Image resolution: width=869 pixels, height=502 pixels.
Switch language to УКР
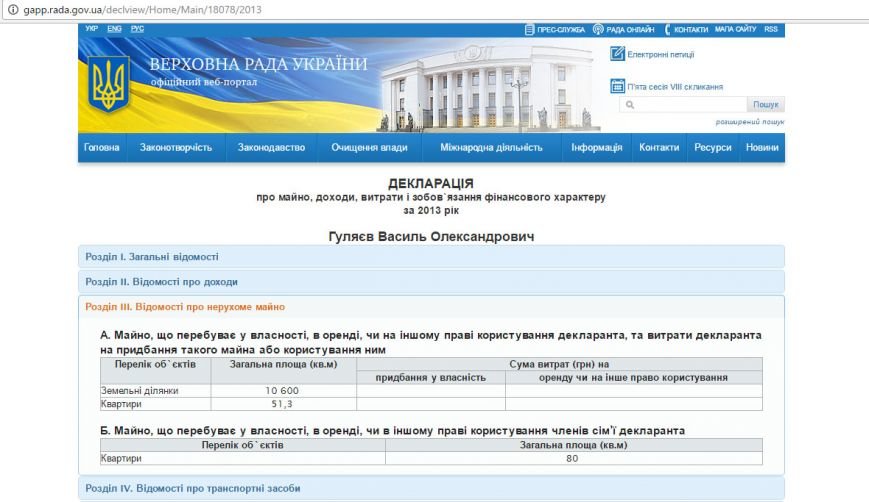(x=91, y=29)
